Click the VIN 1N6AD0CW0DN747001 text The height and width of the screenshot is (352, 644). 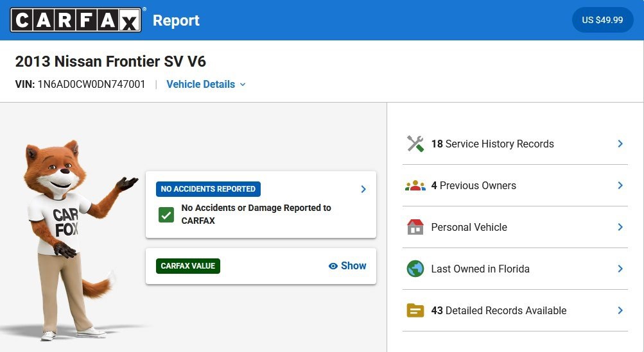pos(80,84)
